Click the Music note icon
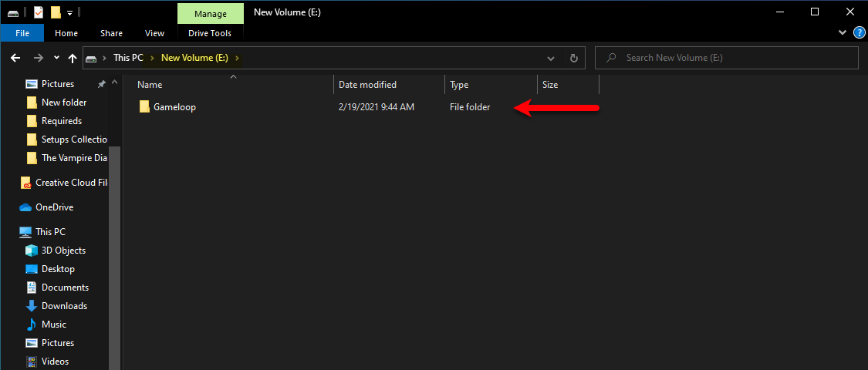The width and height of the screenshot is (868, 370). (32, 324)
